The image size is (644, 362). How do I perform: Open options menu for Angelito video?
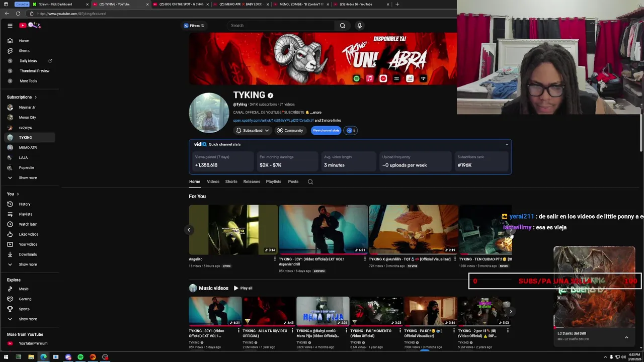(275, 259)
